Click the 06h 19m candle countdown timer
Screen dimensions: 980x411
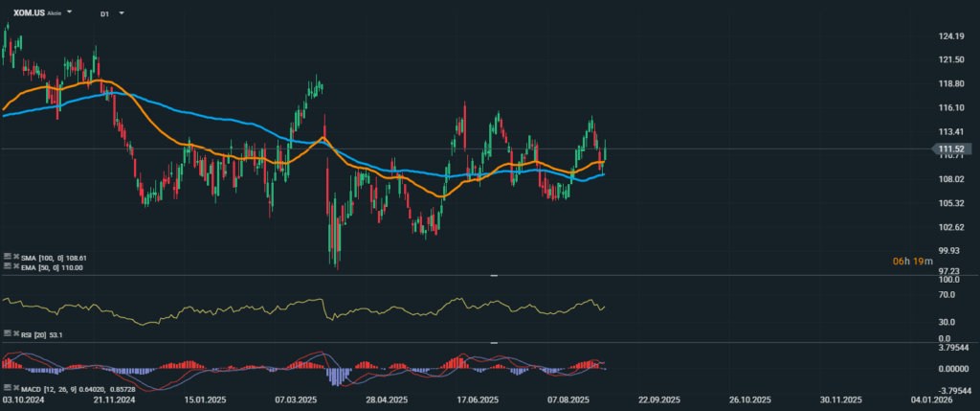point(908,261)
